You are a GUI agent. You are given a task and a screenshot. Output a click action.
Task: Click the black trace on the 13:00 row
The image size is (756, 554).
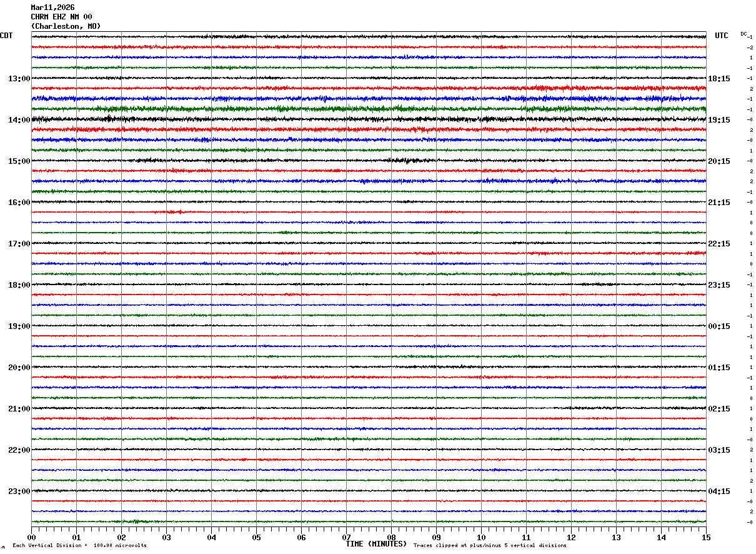point(369,78)
